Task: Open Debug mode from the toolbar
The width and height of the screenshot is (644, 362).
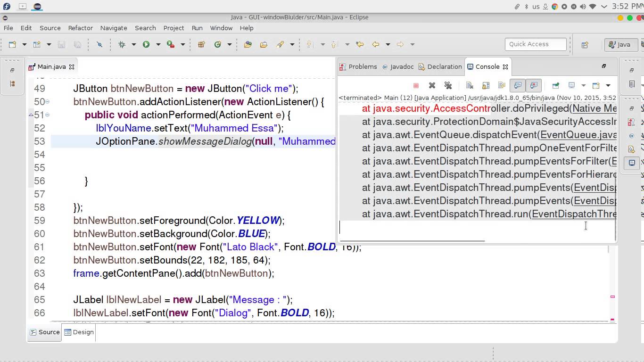Action: tap(122, 44)
